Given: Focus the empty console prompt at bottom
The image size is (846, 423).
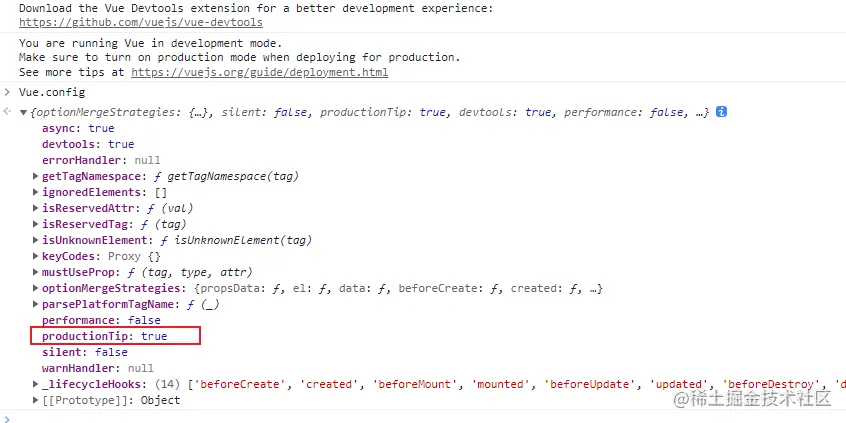Looking at the screenshot, I should tap(423, 419).
